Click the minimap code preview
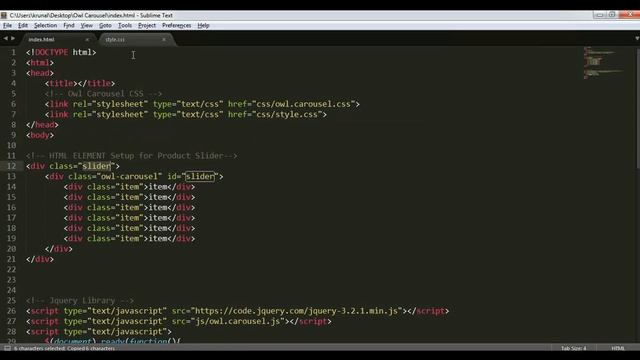The width and height of the screenshot is (640, 360). pyautogui.click(x=604, y=62)
